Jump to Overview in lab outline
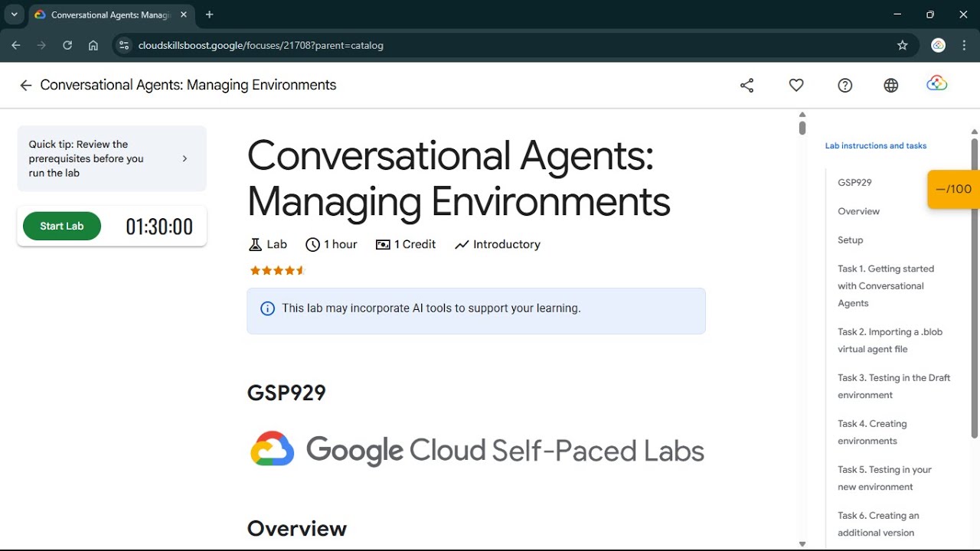Viewport: 980px width, 551px height. click(858, 211)
